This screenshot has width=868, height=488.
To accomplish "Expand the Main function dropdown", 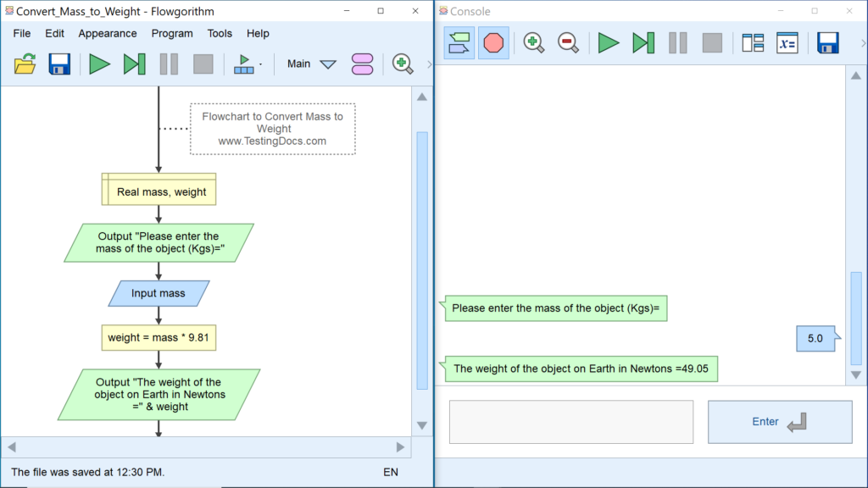I will coord(328,64).
